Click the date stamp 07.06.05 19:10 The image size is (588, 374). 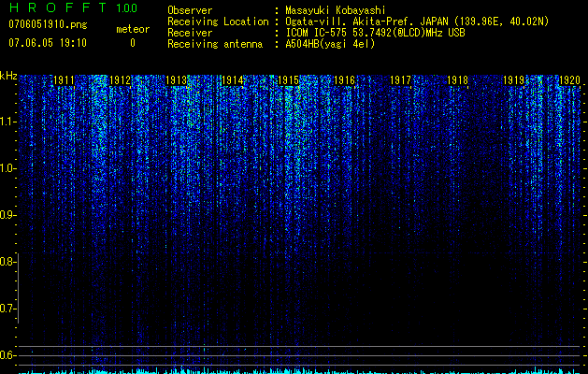pos(48,43)
